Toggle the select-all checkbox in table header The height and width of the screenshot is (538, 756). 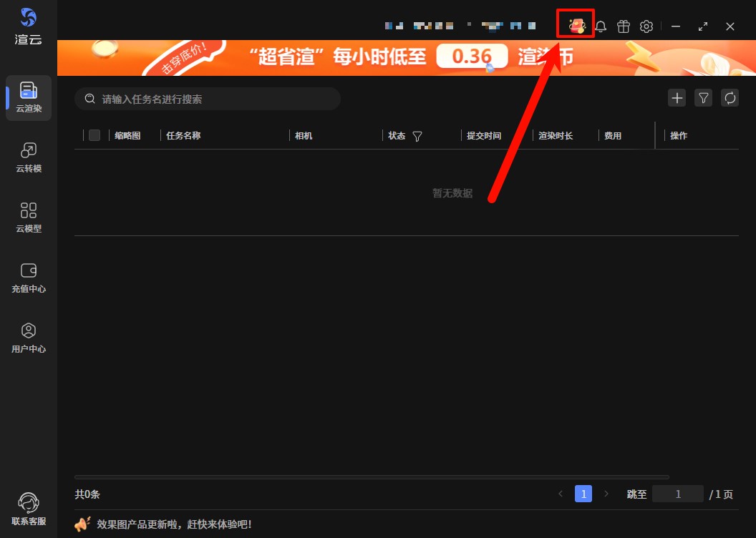94,135
